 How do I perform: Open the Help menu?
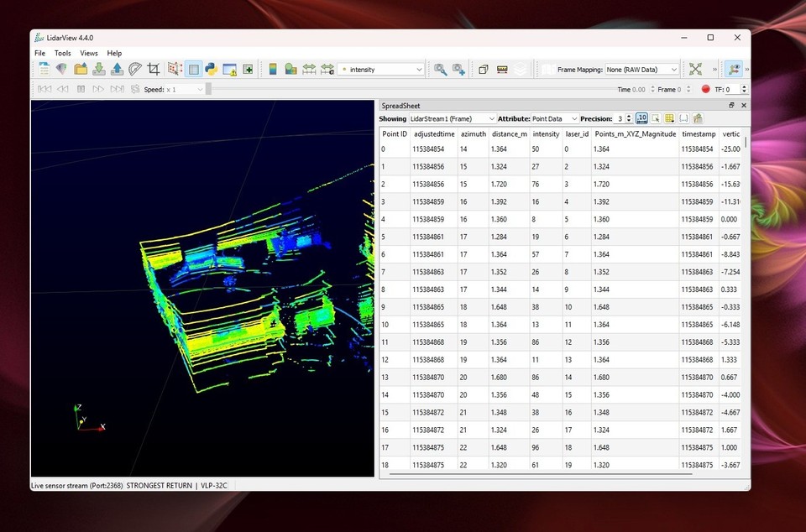[114, 53]
